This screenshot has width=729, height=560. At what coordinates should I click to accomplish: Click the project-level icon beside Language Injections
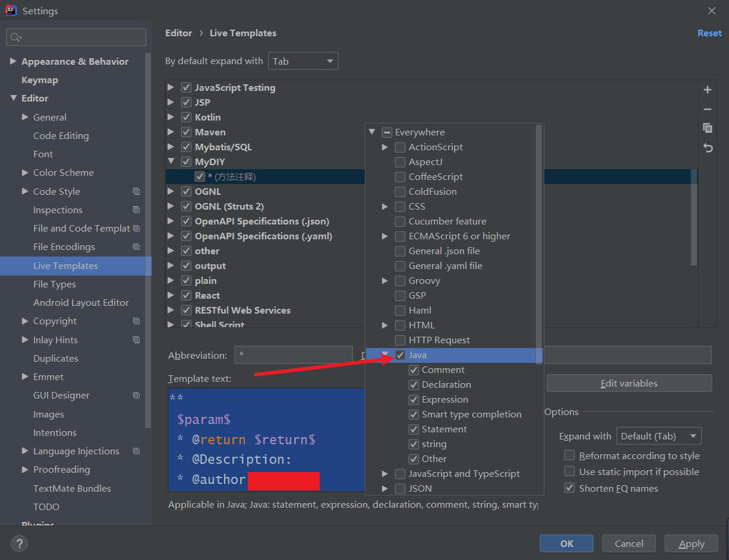tap(137, 451)
